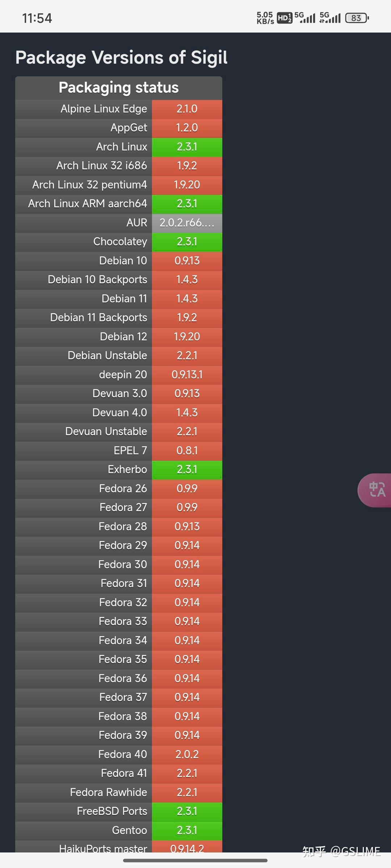Click the AppGet 1.2.0 version cell

pyautogui.click(x=187, y=128)
